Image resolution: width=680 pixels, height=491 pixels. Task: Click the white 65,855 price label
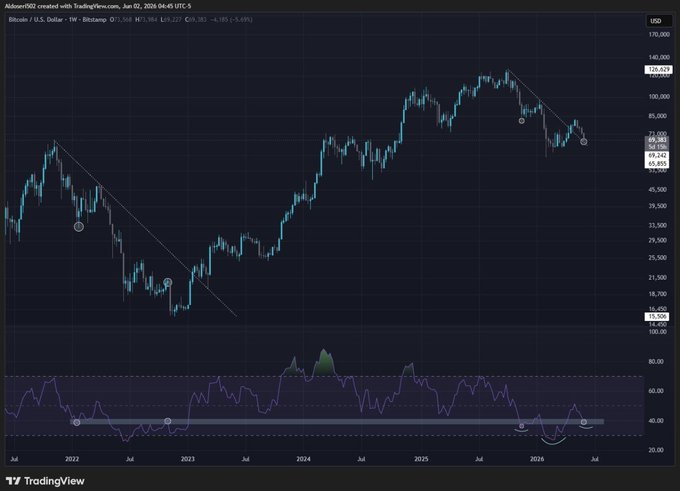(657, 164)
